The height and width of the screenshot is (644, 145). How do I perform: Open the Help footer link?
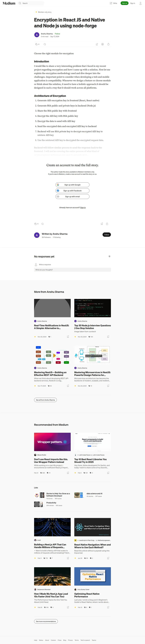coord(36,640)
